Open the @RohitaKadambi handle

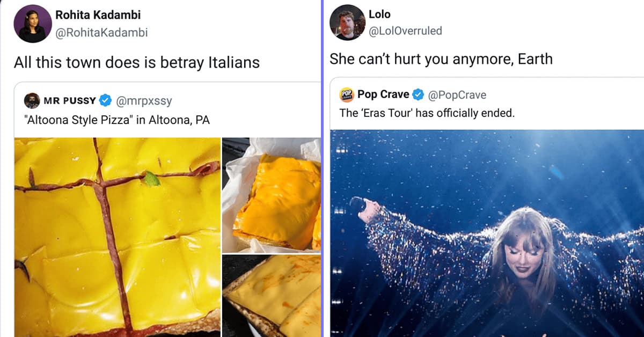pyautogui.click(x=101, y=33)
